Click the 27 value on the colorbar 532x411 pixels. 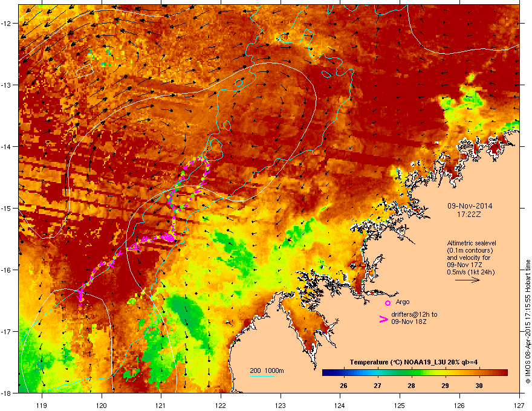(x=378, y=386)
